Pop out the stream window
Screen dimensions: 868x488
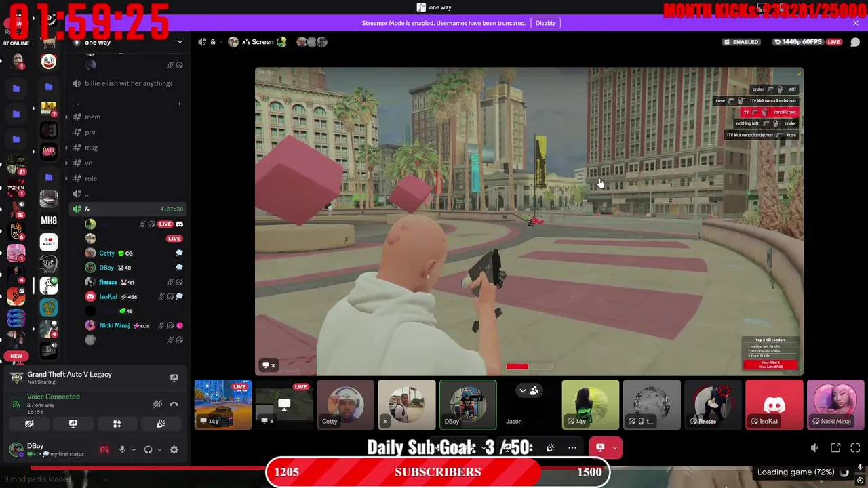coord(835,448)
